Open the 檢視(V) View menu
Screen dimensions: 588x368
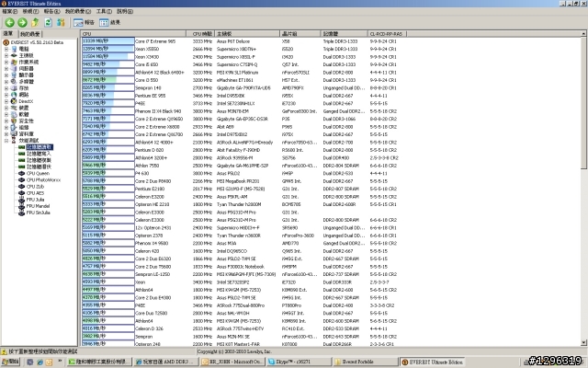tap(30, 12)
